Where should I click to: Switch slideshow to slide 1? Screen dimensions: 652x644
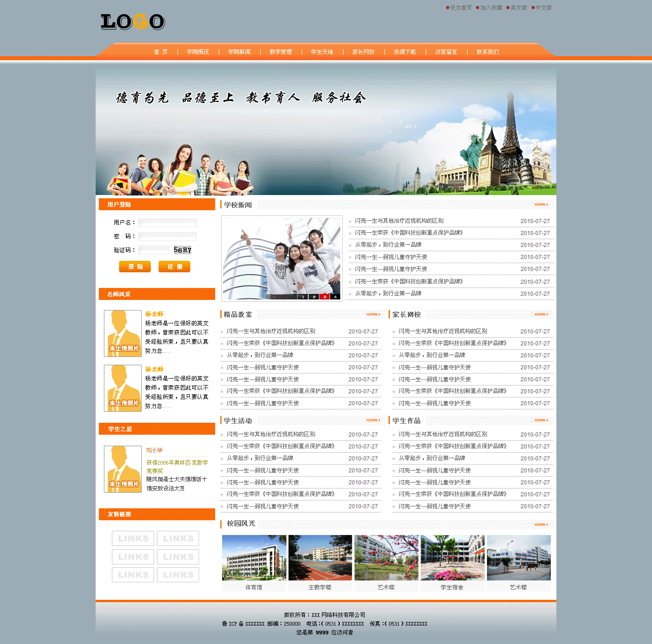pos(303,297)
